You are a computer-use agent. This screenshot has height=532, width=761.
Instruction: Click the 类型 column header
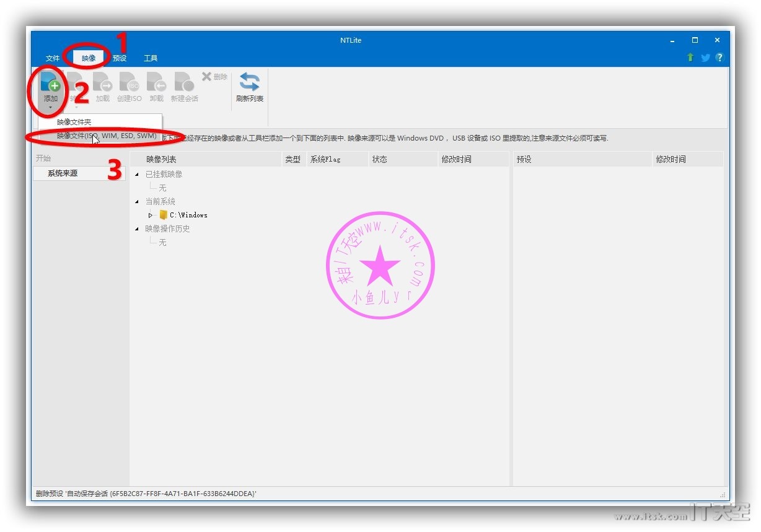click(293, 159)
